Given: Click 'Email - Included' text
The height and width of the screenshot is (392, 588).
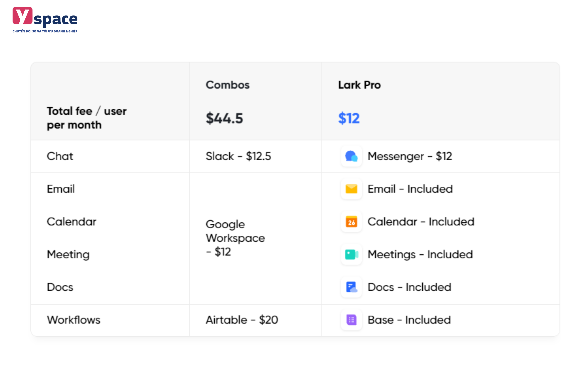Looking at the screenshot, I should 410,189.
